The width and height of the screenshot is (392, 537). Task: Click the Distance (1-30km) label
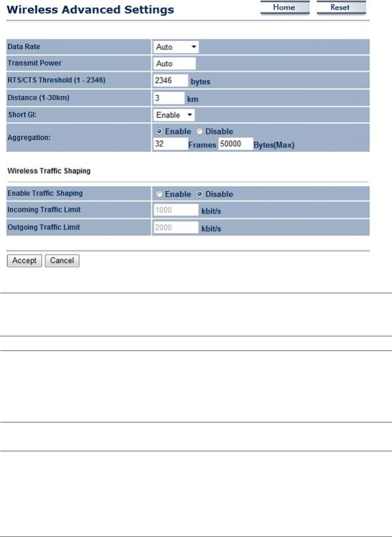coord(38,98)
